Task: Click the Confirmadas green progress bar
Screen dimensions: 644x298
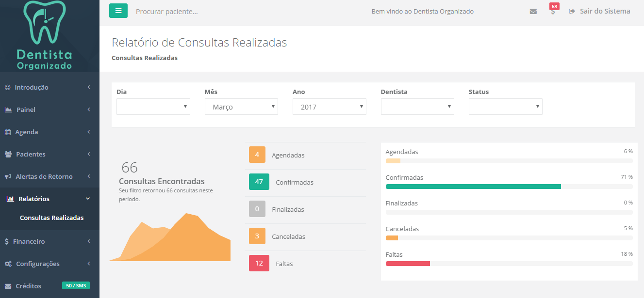Action: 473,186
